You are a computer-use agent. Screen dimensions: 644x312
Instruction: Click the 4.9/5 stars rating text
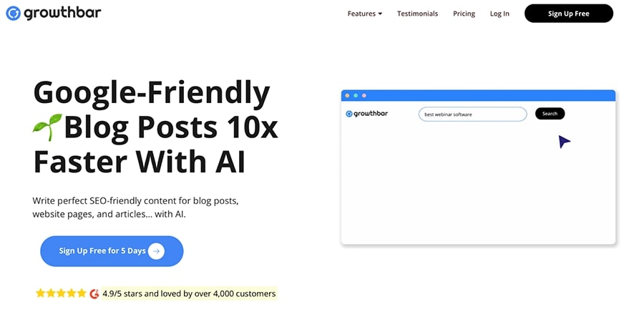tap(188, 293)
